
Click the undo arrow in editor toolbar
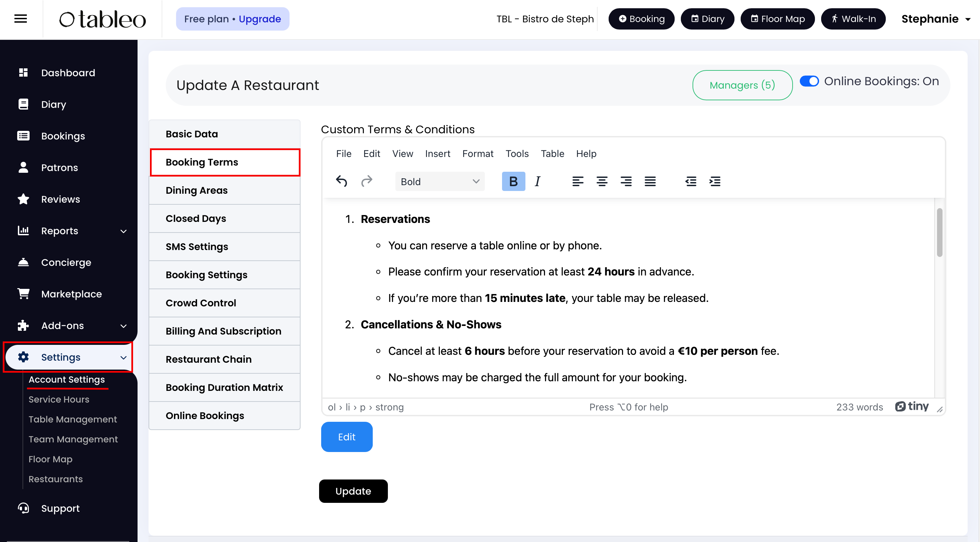click(x=341, y=181)
